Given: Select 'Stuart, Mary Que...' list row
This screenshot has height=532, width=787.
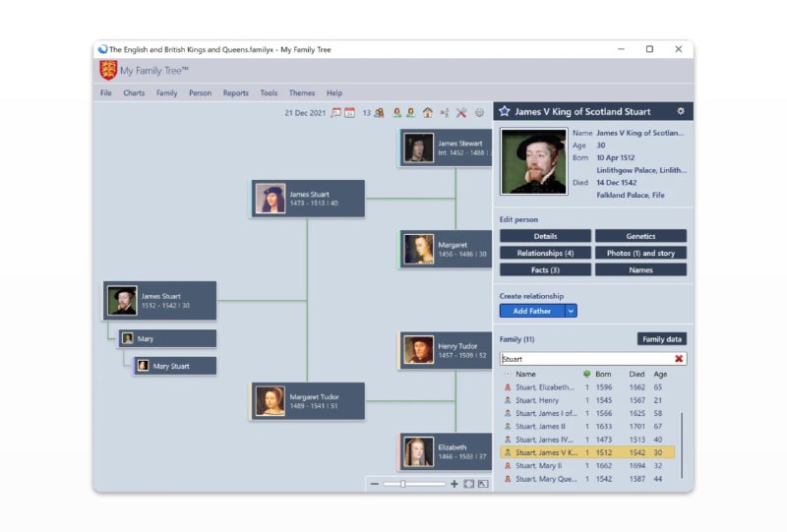Looking at the screenshot, I should point(587,479).
